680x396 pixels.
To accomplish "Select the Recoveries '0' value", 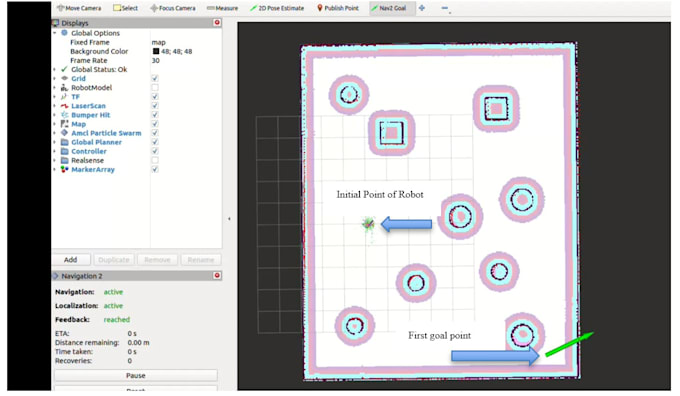I will 130,361.
